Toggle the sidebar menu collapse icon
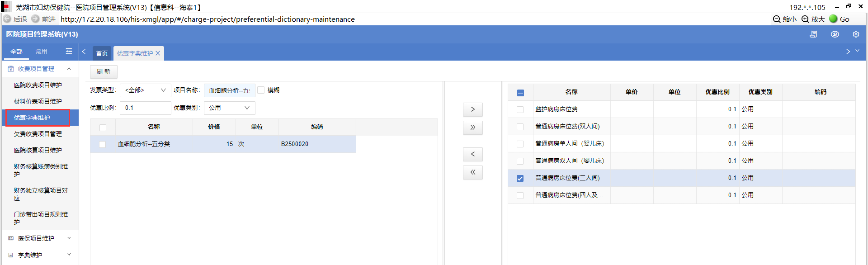Screen dimensions: 868x265 [x=69, y=52]
